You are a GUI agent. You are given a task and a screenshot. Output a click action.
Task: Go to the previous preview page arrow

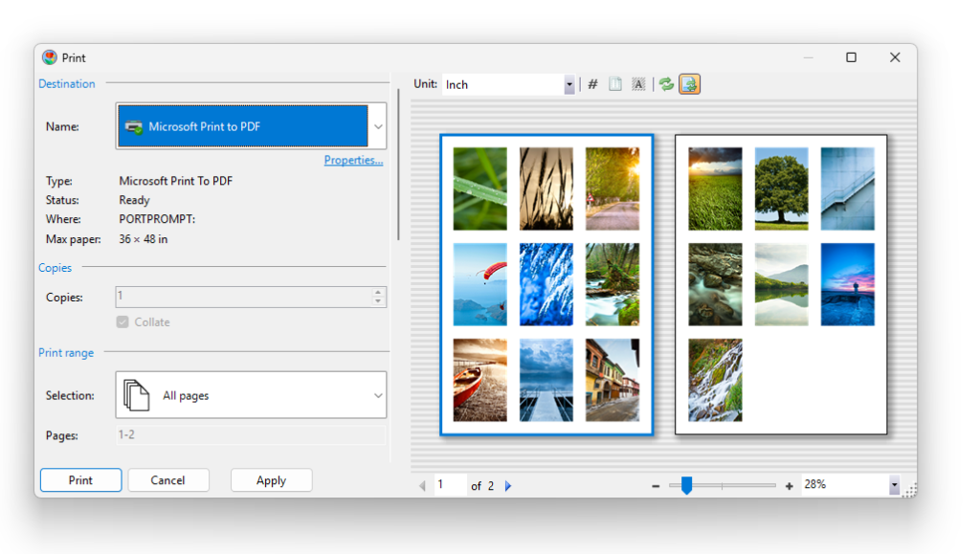pos(422,485)
